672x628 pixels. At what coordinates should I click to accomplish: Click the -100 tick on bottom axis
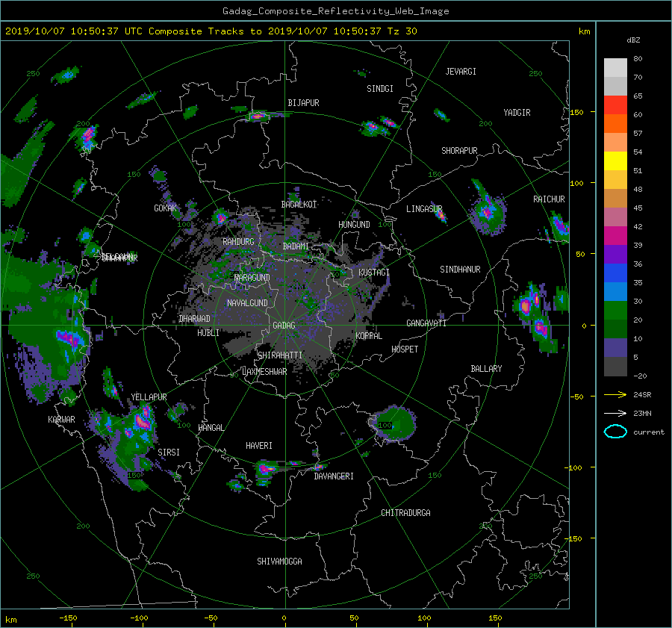click(x=139, y=618)
